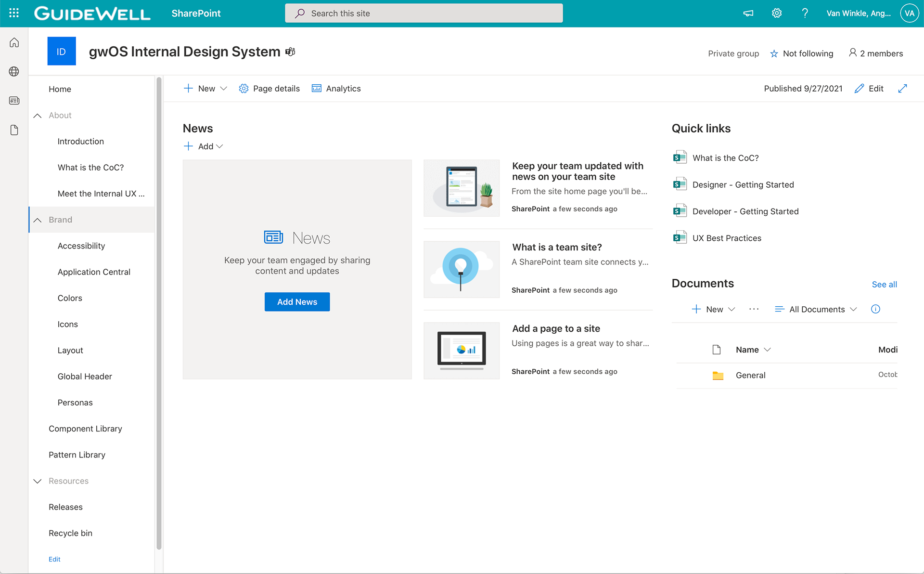Click the plus icon next to Add in News
924x574 pixels.
point(189,146)
